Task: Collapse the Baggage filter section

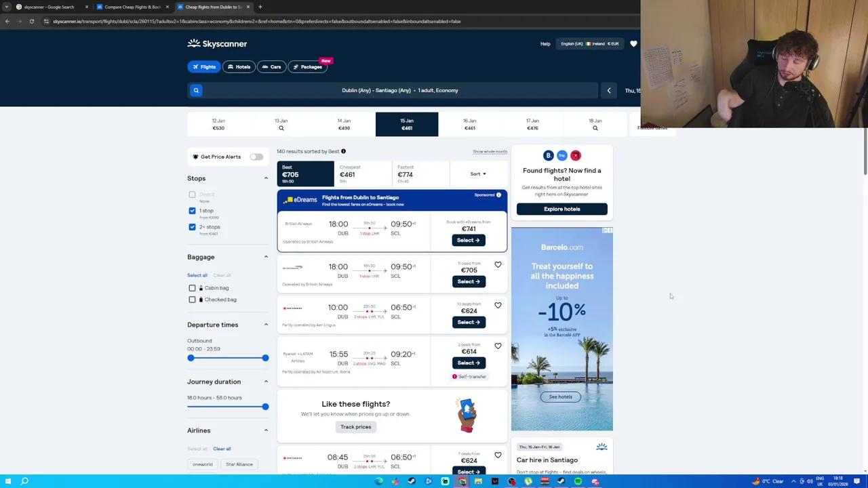Action: point(266,257)
